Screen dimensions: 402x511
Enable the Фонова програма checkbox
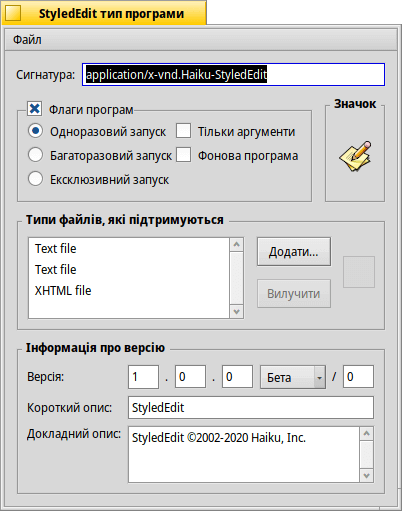point(184,155)
